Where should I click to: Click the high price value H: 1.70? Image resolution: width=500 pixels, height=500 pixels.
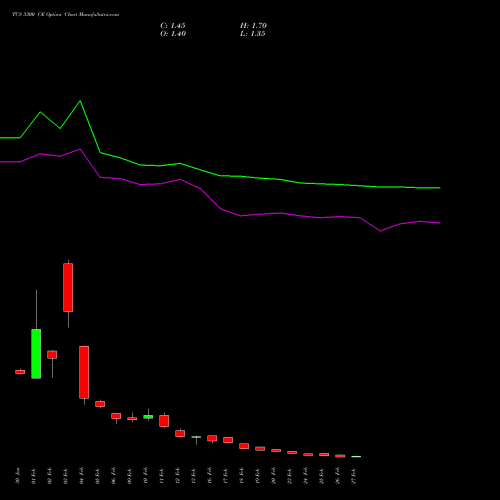point(253,26)
